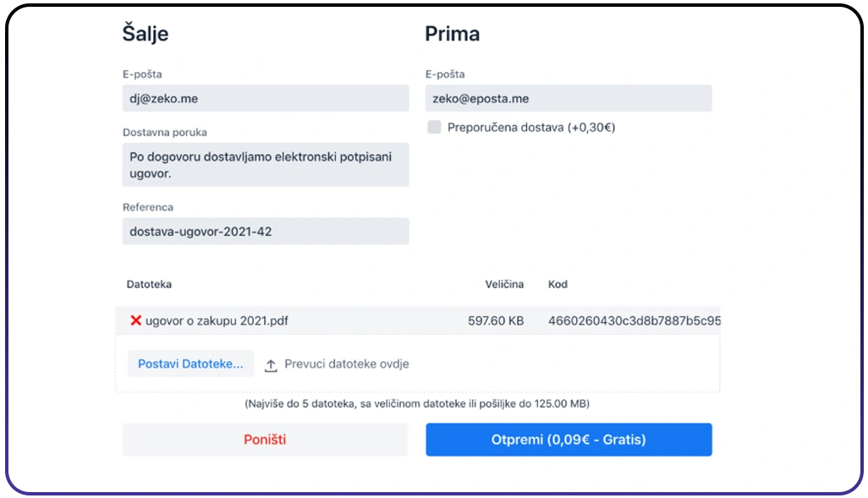The image size is (868, 498).
Task: Remove the ugovor o zakupu 2021.pdf file
Action: 135,321
